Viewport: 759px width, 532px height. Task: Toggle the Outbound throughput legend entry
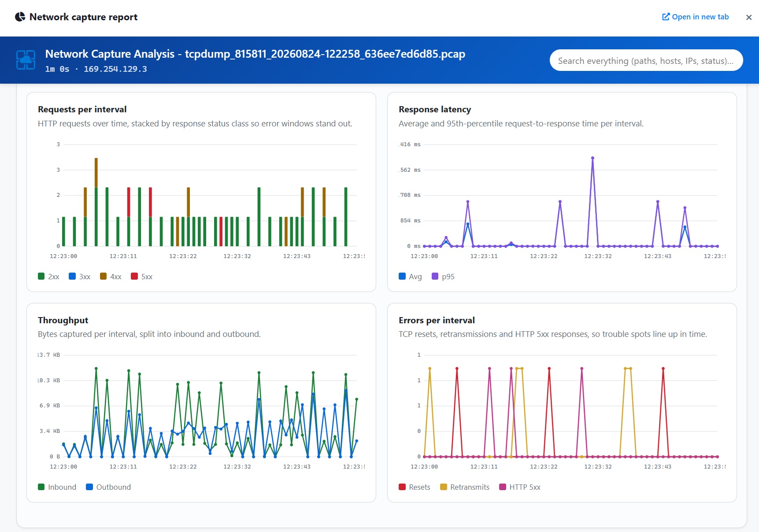coord(108,487)
